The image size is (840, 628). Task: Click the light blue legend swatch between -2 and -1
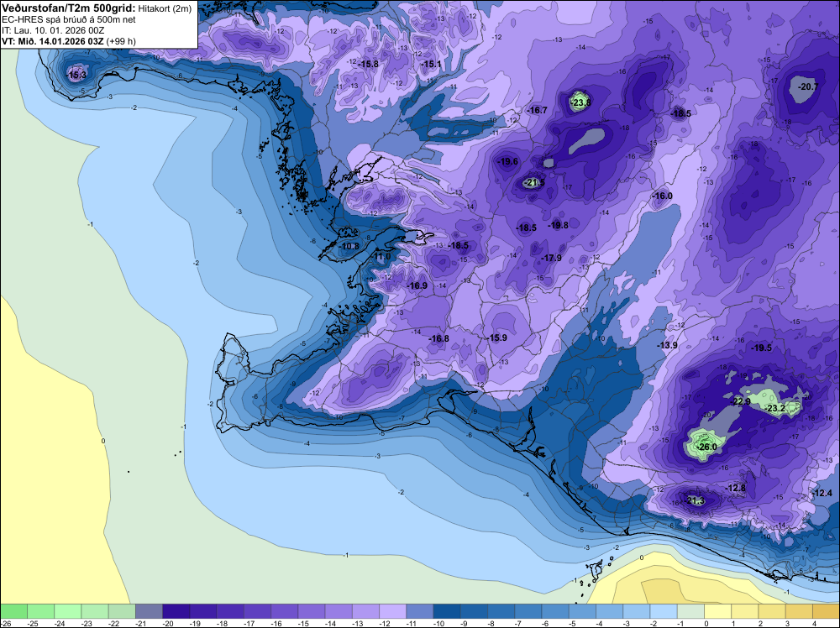(664, 611)
